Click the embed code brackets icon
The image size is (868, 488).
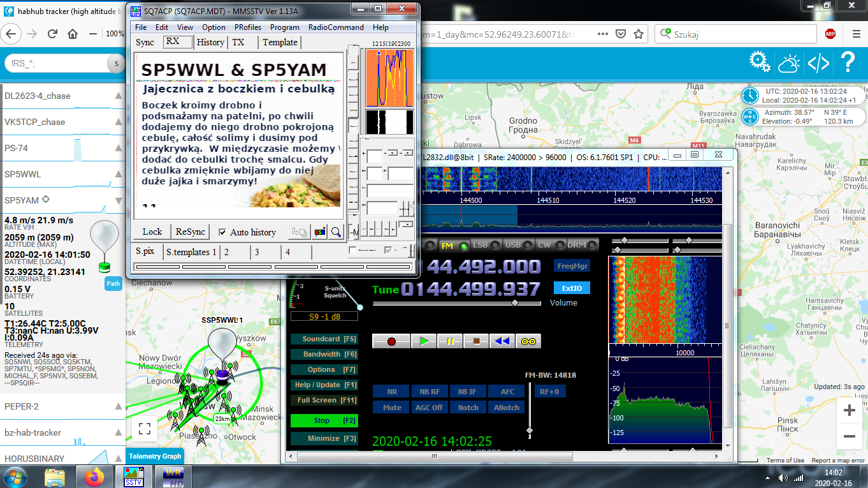818,63
